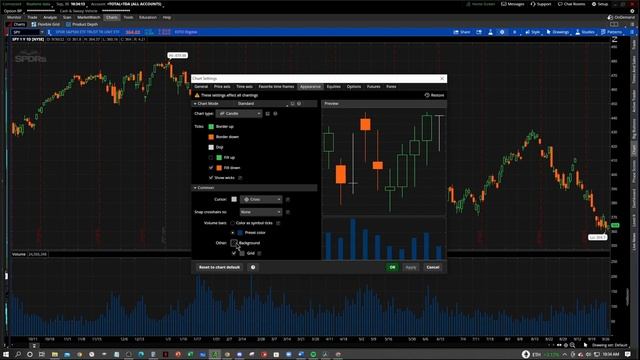Click the gear icon beside Chart type
Viewport: 640px width, 360px height.
tap(275, 113)
